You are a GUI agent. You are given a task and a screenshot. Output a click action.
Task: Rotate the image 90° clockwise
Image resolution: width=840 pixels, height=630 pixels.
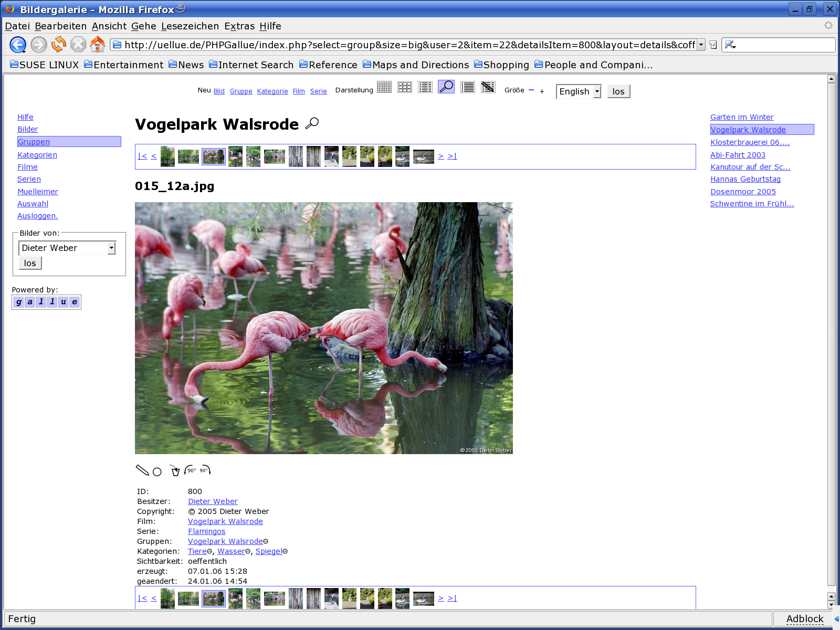tap(205, 470)
